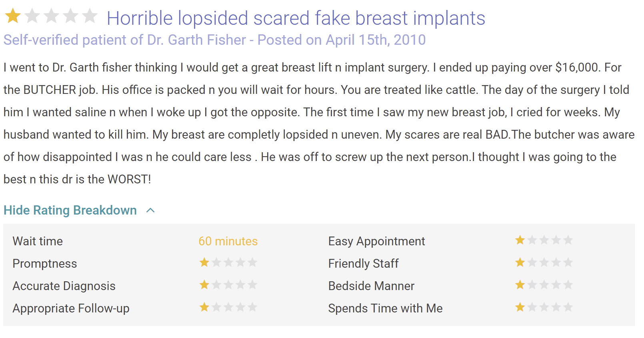The width and height of the screenshot is (644, 338).
Task: Click the Friendly Staff gold star
Action: coord(520,262)
